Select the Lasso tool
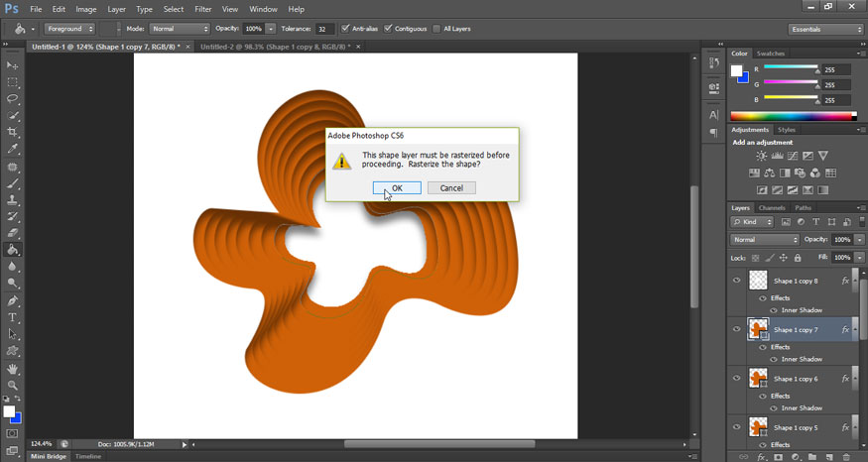The height and width of the screenshot is (462, 868). (12, 98)
